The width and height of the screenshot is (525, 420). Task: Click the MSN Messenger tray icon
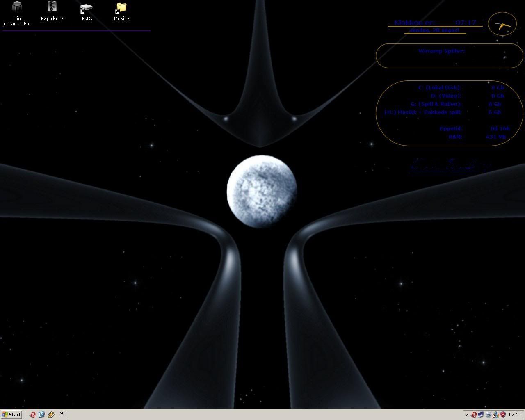coord(495,415)
